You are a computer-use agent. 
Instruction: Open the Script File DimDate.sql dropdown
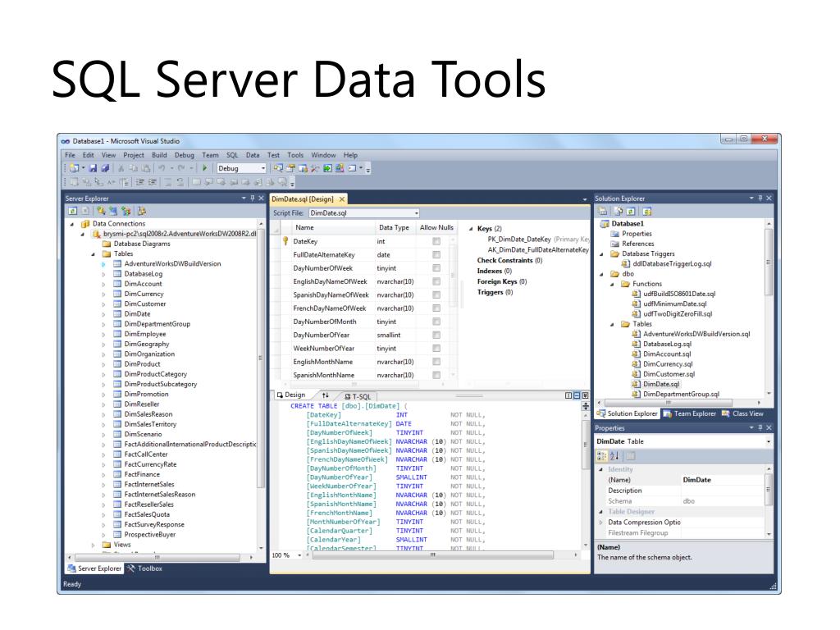coord(416,213)
